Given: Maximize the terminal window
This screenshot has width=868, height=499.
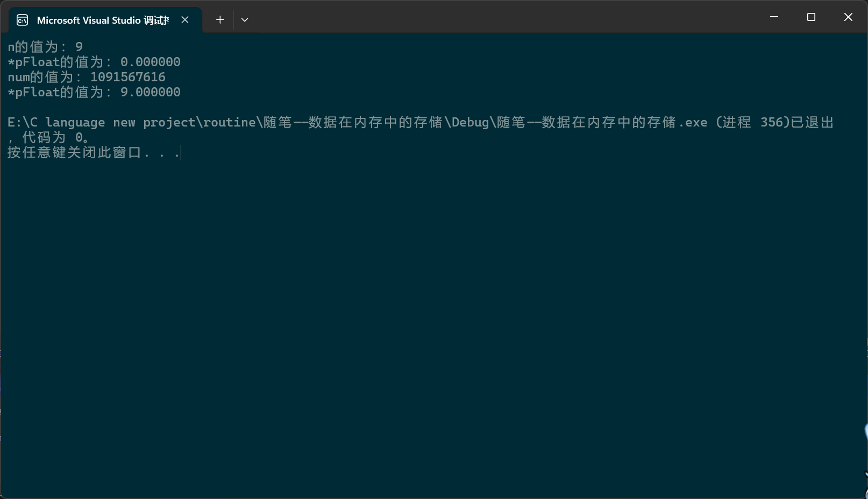Looking at the screenshot, I should [811, 17].
